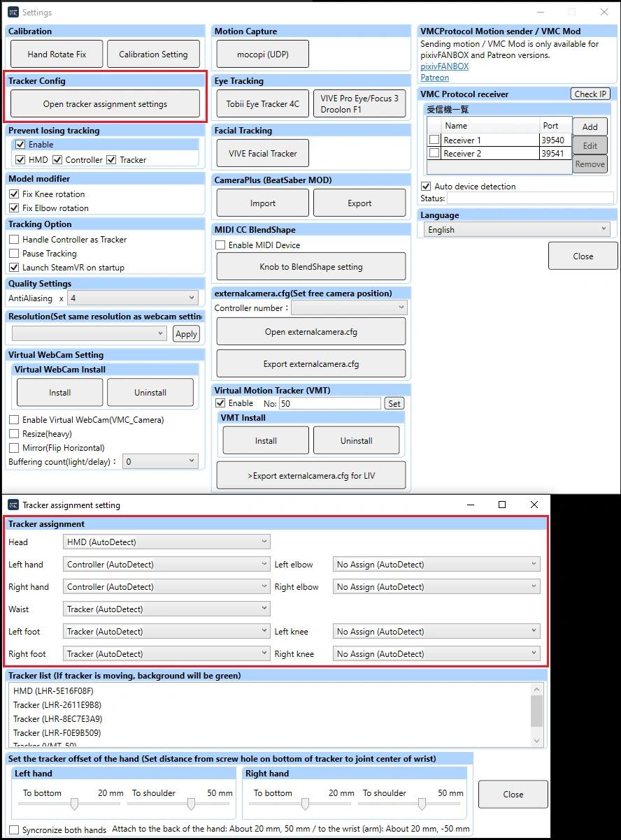Install the Virtual WebCam
This screenshot has width=621, height=840.
(59, 392)
